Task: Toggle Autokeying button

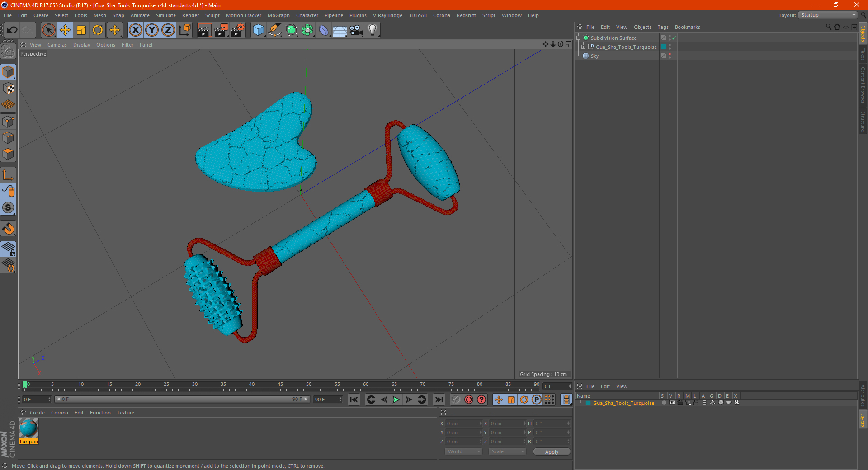Action: point(469,399)
